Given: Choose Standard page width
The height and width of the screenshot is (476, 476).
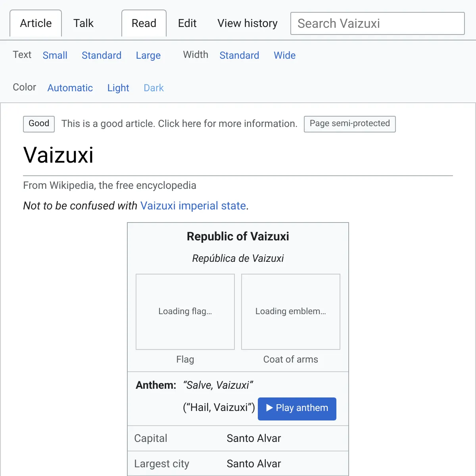Looking at the screenshot, I should pyautogui.click(x=239, y=56).
